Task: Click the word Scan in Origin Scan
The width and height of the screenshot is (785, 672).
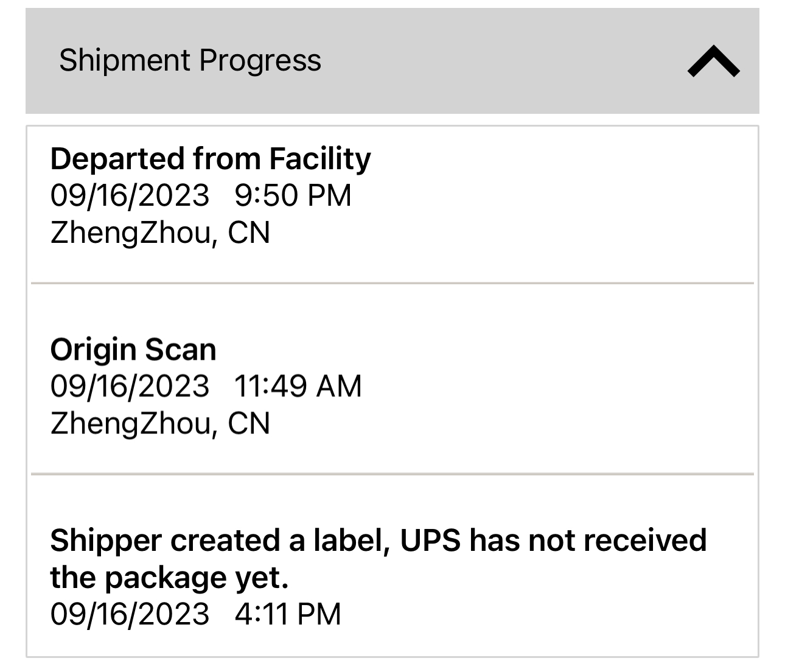Action: 181,349
